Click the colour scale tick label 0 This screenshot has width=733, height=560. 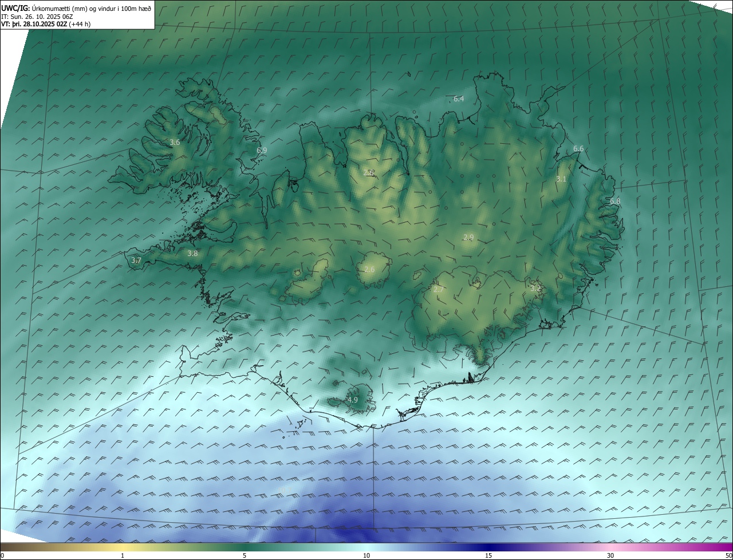click(2, 555)
